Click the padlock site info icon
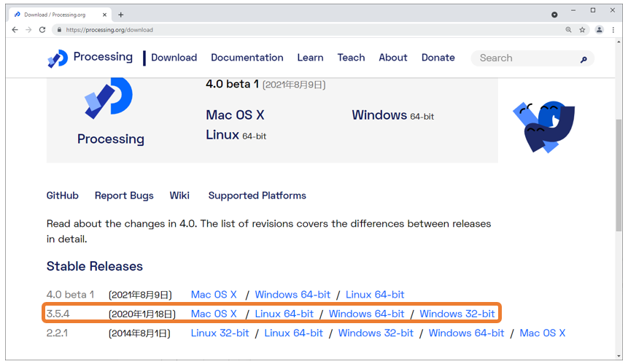 [x=59, y=30]
